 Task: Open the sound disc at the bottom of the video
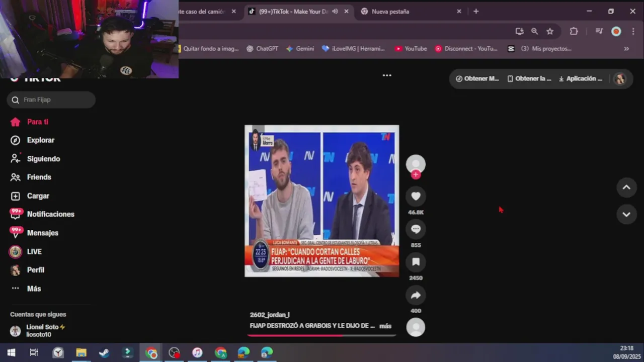click(416, 327)
